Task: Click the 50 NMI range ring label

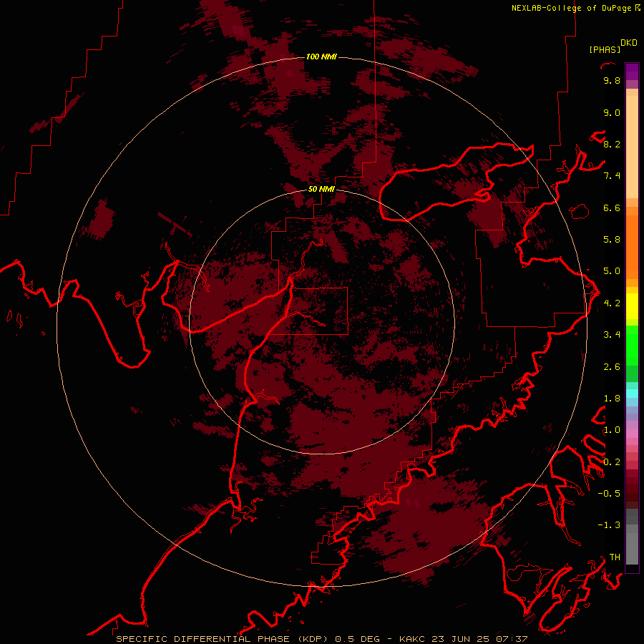Action: (x=321, y=189)
